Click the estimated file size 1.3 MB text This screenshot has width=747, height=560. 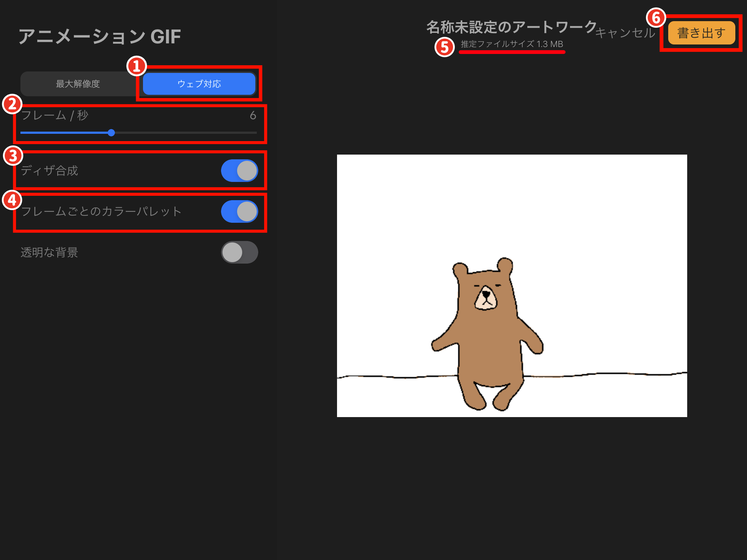[x=512, y=44]
